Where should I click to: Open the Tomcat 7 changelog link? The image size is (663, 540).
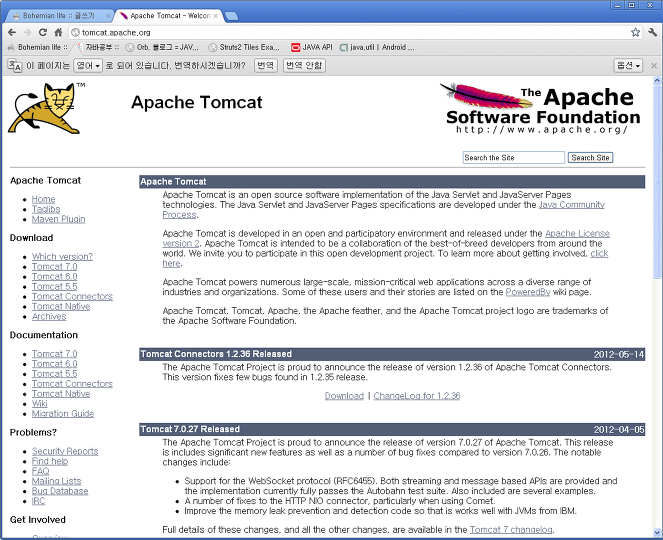511,530
